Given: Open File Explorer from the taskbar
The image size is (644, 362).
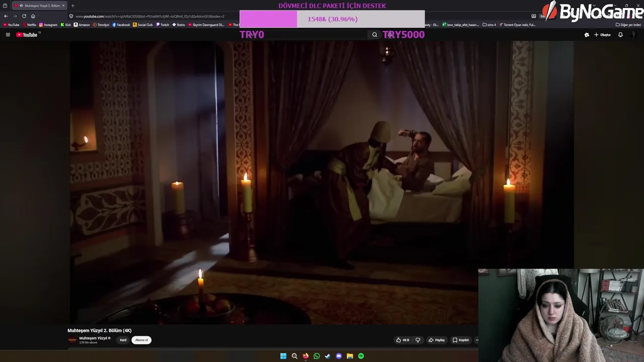Looking at the screenshot, I should [x=350, y=356].
